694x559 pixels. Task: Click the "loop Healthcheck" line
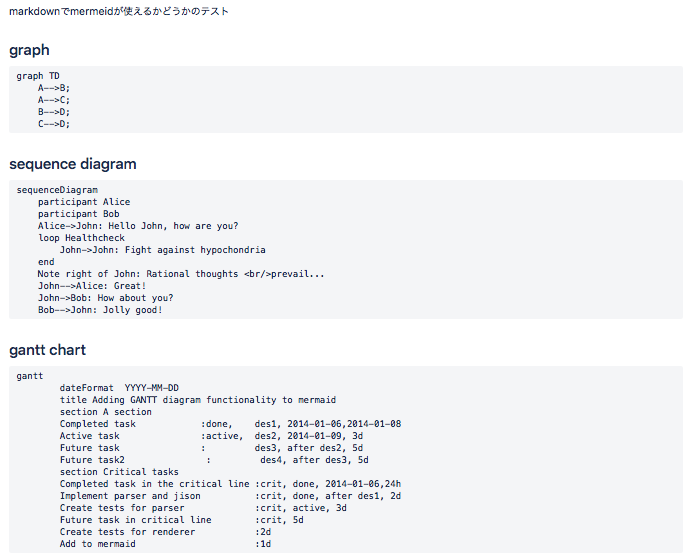[82, 238]
